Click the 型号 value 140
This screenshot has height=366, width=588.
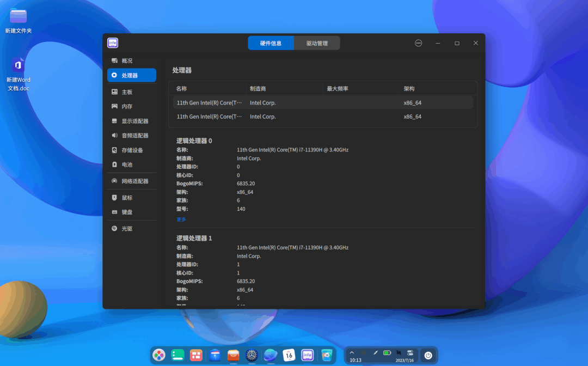coord(241,209)
